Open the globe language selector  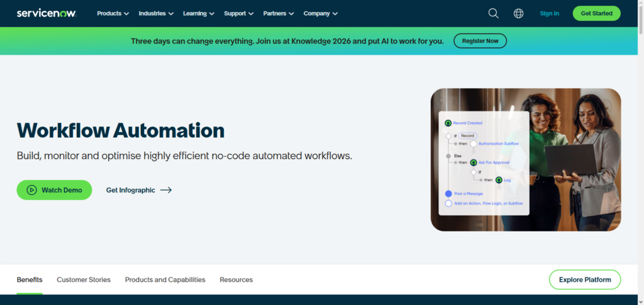click(x=518, y=13)
